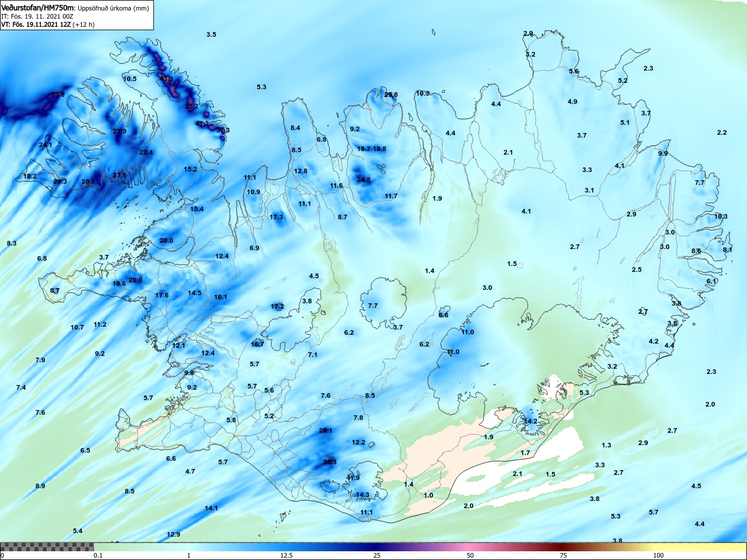Click the 35.2 precipitation value

(x=191, y=106)
